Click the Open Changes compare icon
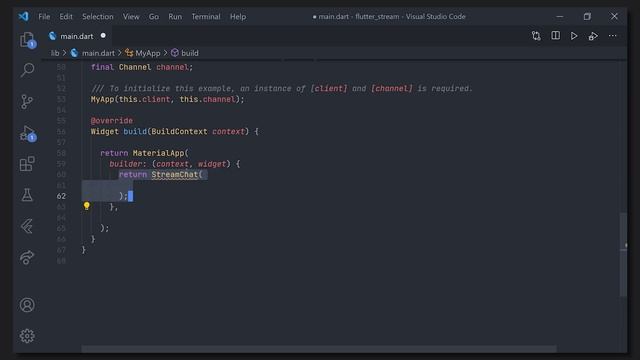This screenshot has height=360, width=640. (x=536, y=36)
